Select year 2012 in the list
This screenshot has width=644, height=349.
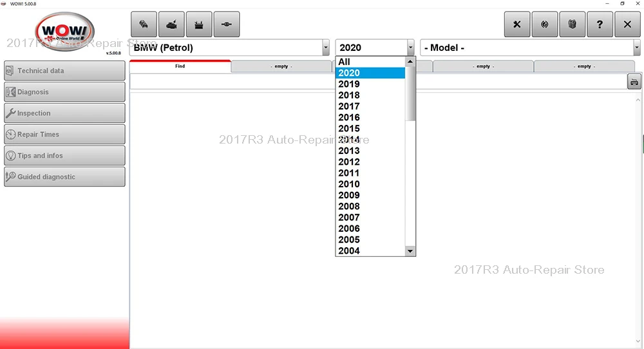click(x=370, y=162)
